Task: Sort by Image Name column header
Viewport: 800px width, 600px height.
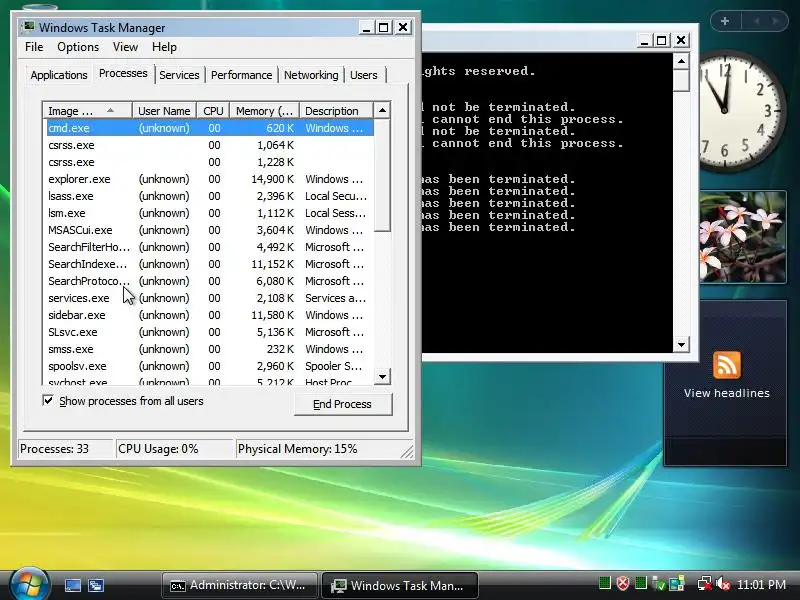Action: tap(87, 111)
